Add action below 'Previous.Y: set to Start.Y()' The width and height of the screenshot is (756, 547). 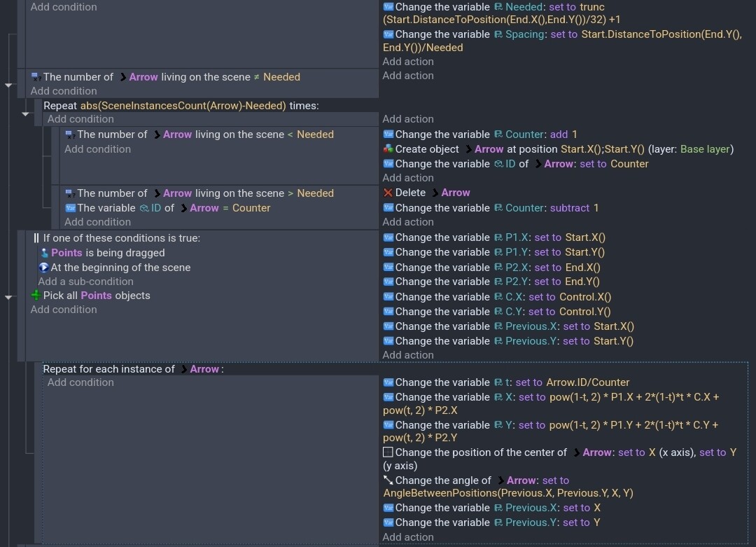[x=408, y=354]
